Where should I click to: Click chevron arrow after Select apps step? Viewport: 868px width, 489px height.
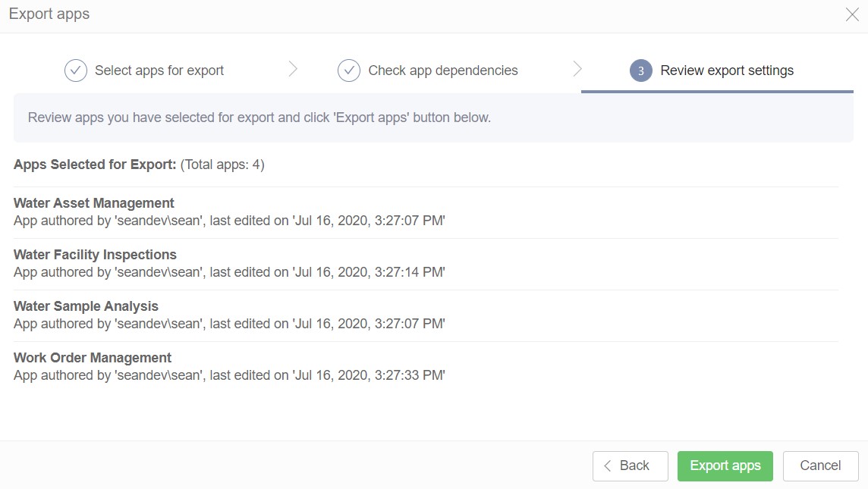tap(293, 70)
